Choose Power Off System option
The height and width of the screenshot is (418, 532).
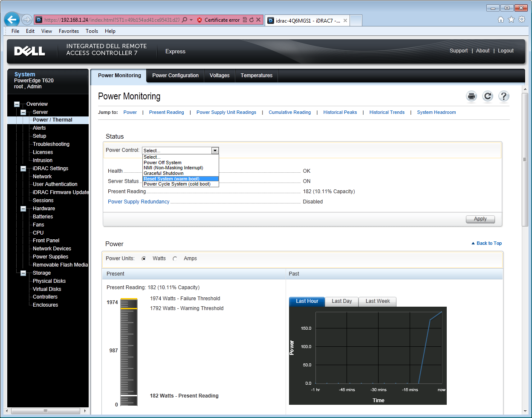pyautogui.click(x=181, y=163)
